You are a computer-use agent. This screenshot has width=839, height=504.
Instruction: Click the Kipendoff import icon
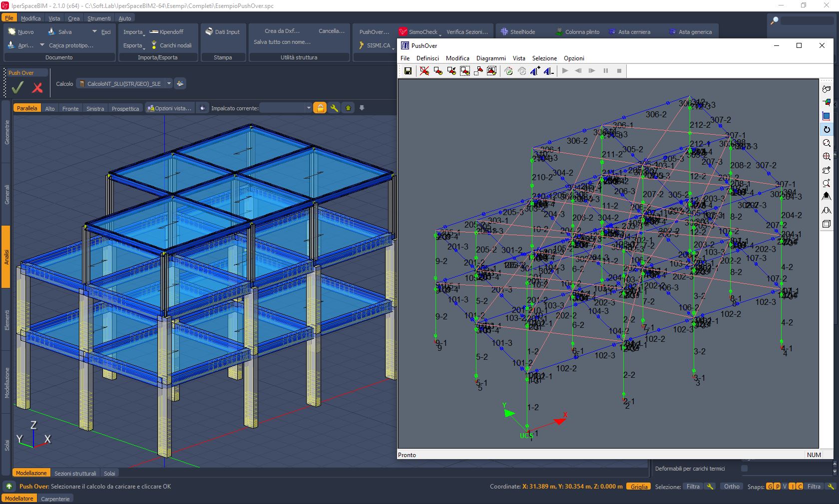(154, 31)
